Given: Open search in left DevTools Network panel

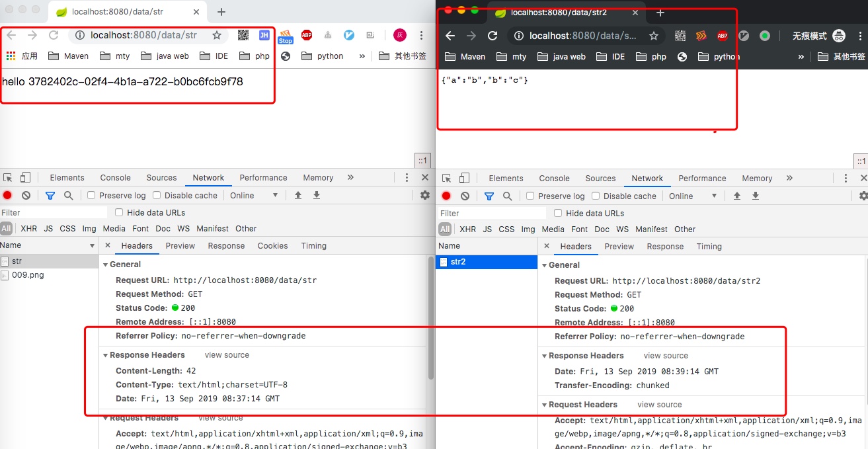Looking at the screenshot, I should pos(68,195).
